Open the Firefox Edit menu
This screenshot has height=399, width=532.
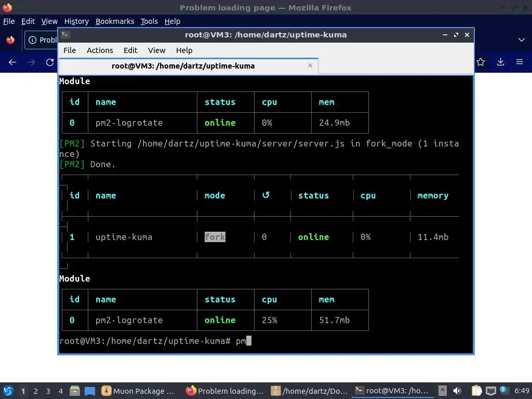[x=28, y=21]
